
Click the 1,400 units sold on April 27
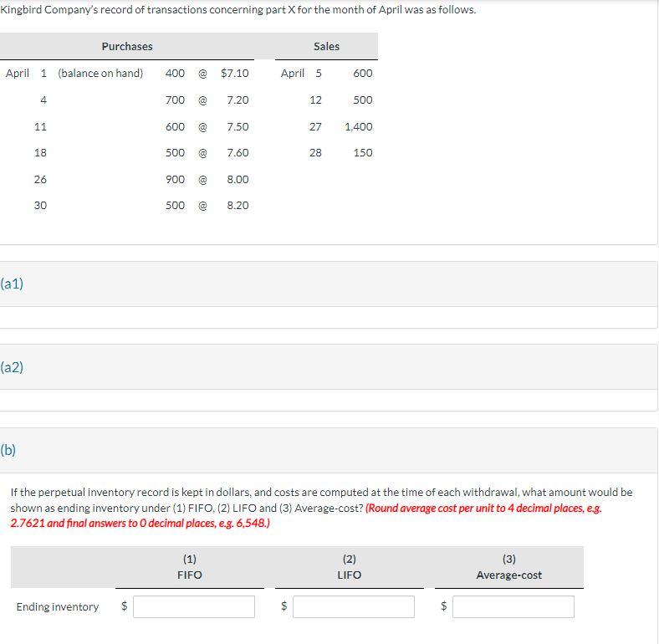pos(359,126)
